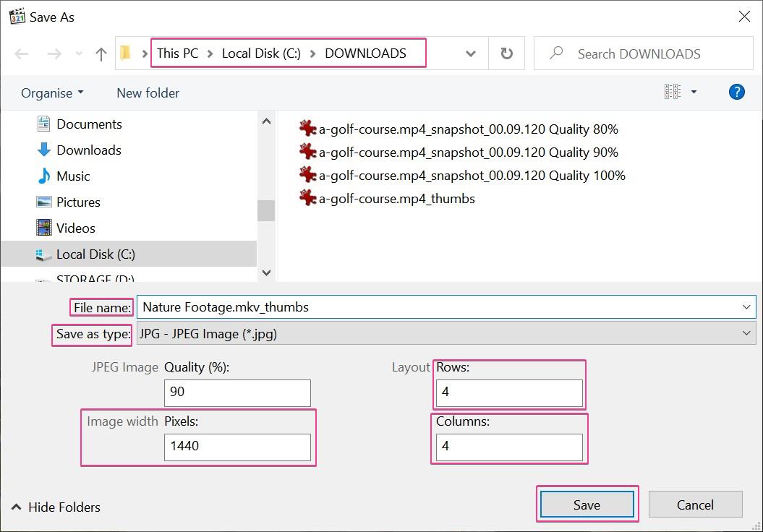This screenshot has height=532, width=763.
Task: Click the folder icon in the address bar
Action: click(125, 53)
